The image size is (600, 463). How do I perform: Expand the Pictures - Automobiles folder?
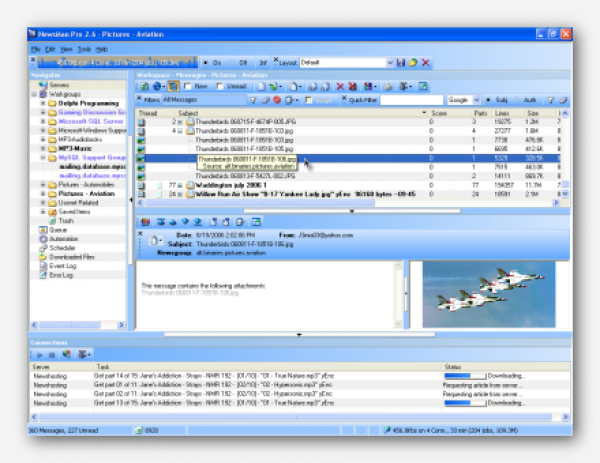tap(43, 185)
